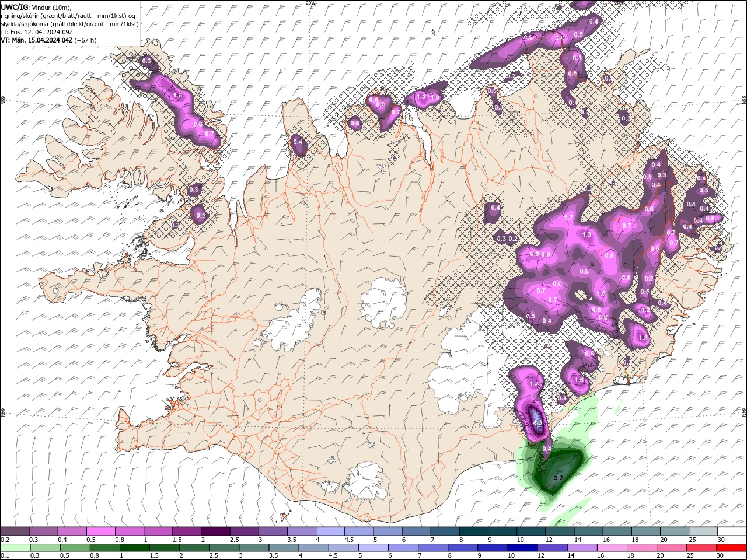Click the pale gray 25 swatch on snow scale
747x560 pixels.
click(x=703, y=531)
